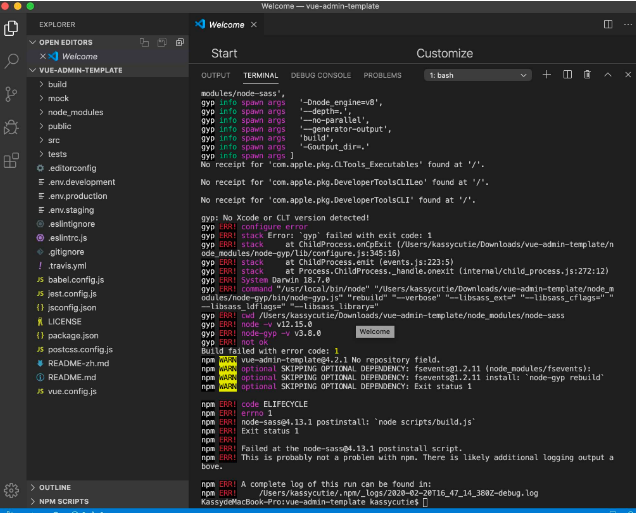Expand the OUTLINE section
Image resolution: width=636 pixels, height=513 pixels.
(x=55, y=487)
